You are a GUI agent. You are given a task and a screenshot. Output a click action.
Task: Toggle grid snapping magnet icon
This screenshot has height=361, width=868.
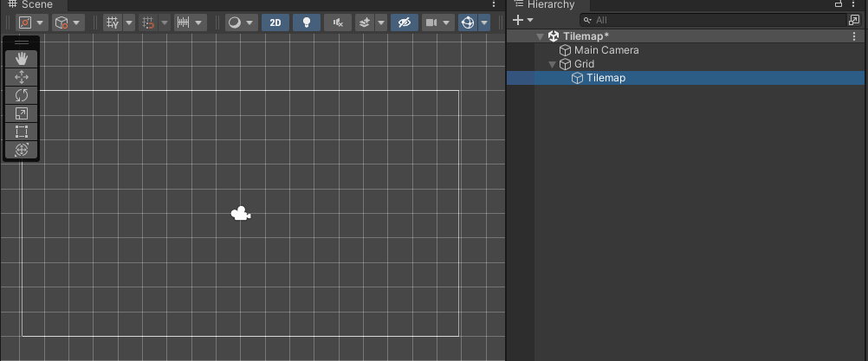[x=148, y=23]
